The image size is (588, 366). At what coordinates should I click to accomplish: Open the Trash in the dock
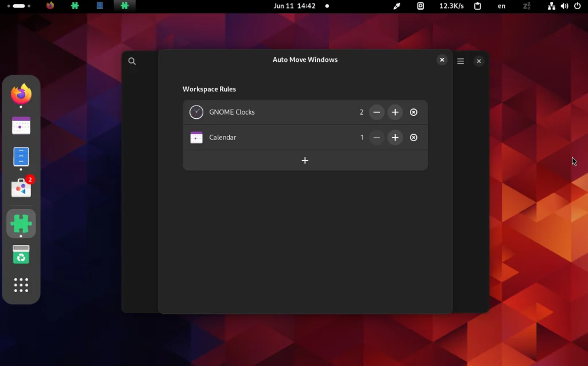21,255
